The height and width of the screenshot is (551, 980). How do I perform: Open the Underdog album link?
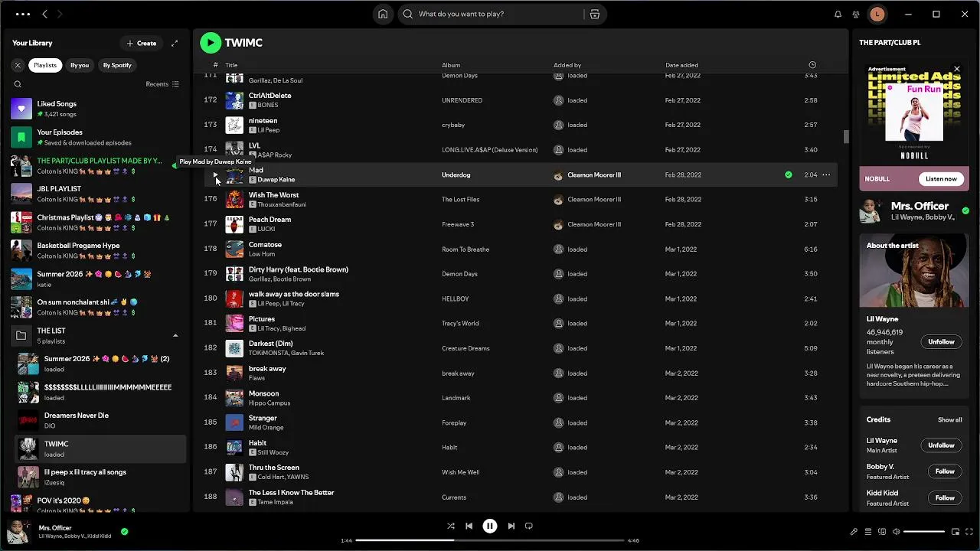(x=456, y=174)
